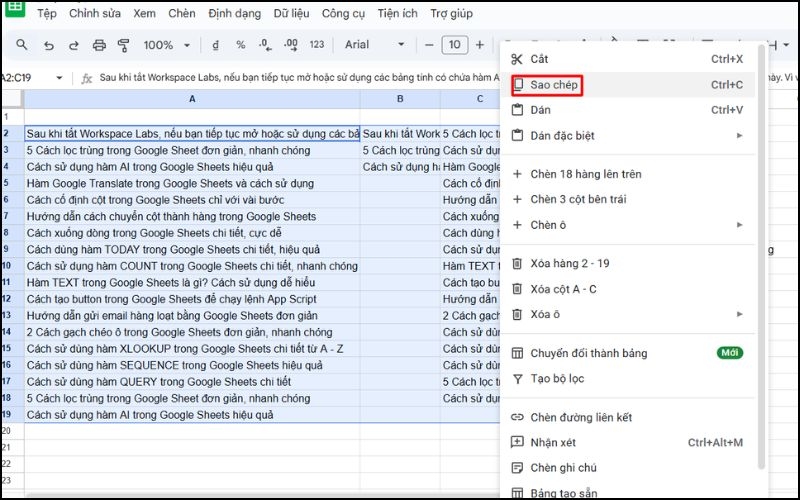Click the print icon
800x500 pixels.
click(99, 45)
